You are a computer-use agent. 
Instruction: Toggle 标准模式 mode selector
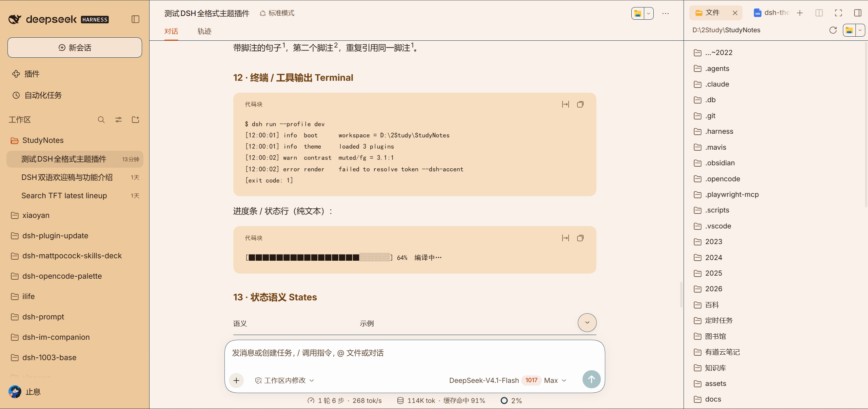click(x=277, y=13)
